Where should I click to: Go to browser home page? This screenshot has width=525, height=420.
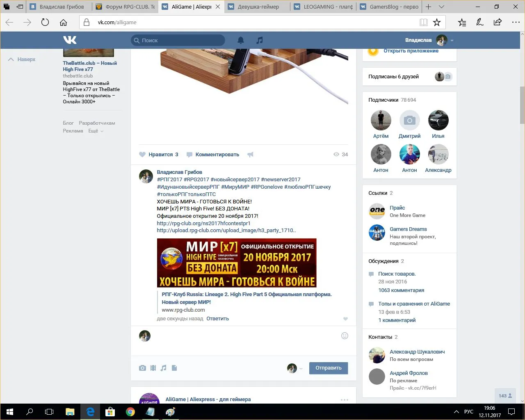click(63, 23)
